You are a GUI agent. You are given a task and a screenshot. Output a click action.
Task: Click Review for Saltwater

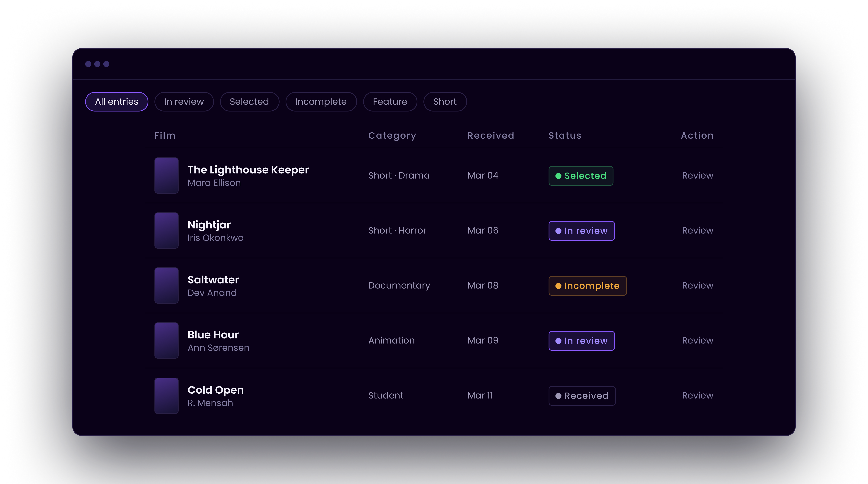698,285
